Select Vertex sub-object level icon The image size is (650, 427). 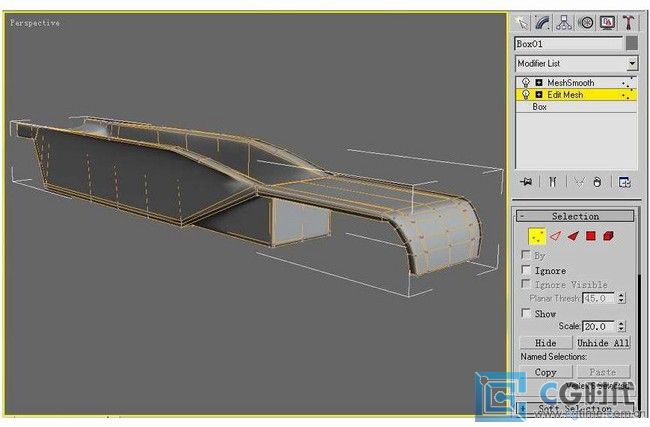tap(537, 236)
